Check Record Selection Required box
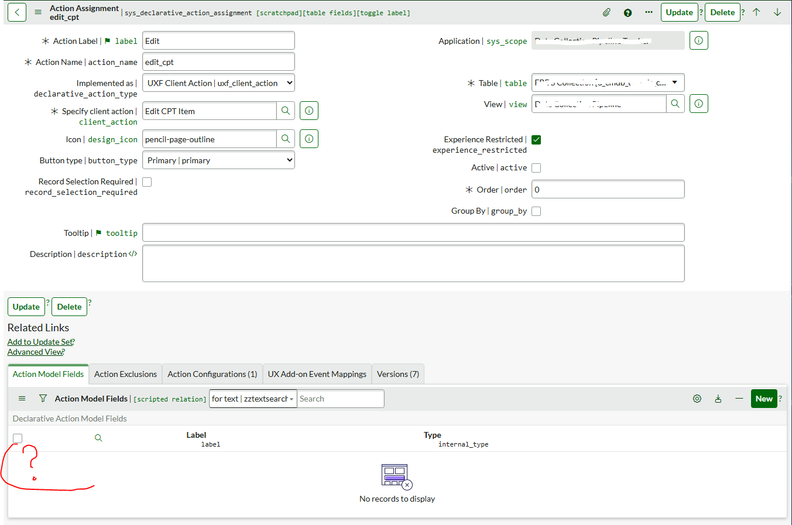The image size is (792, 525). coord(147,182)
